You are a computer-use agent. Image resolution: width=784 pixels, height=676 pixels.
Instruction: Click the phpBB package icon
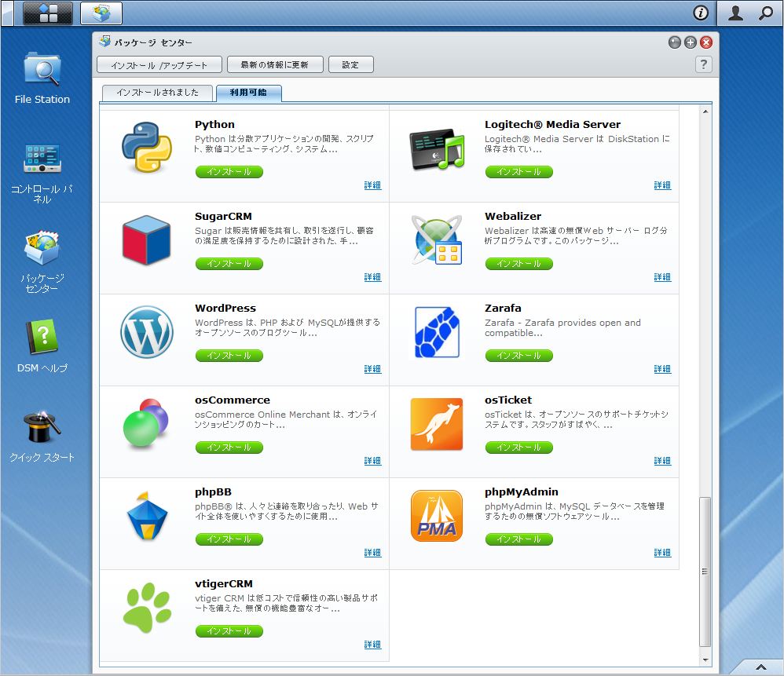(146, 516)
